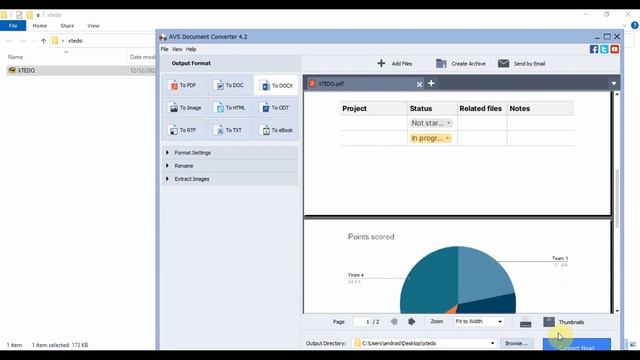Image resolution: width=640 pixels, height=360 pixels.
Task: Open the converter View menu
Action: click(177, 49)
